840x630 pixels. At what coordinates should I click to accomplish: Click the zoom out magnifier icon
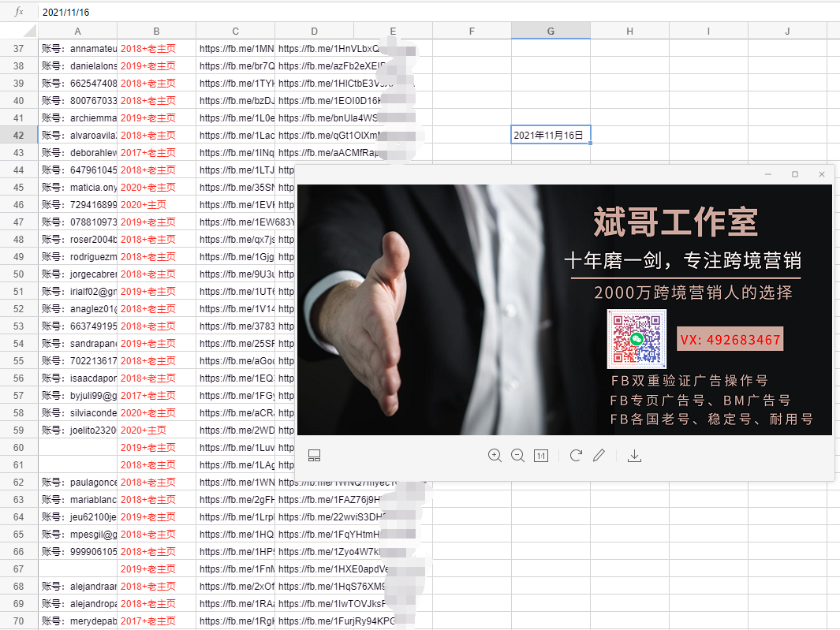pyautogui.click(x=518, y=456)
